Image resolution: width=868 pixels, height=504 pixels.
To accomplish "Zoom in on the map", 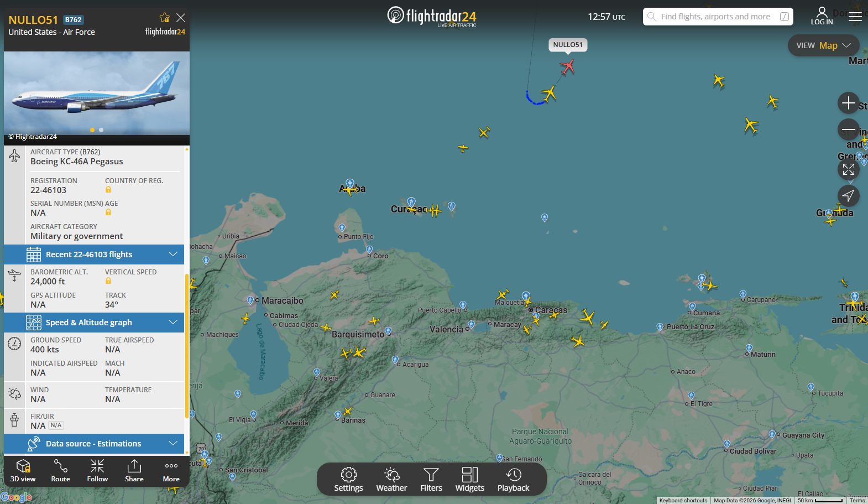I will (x=848, y=103).
